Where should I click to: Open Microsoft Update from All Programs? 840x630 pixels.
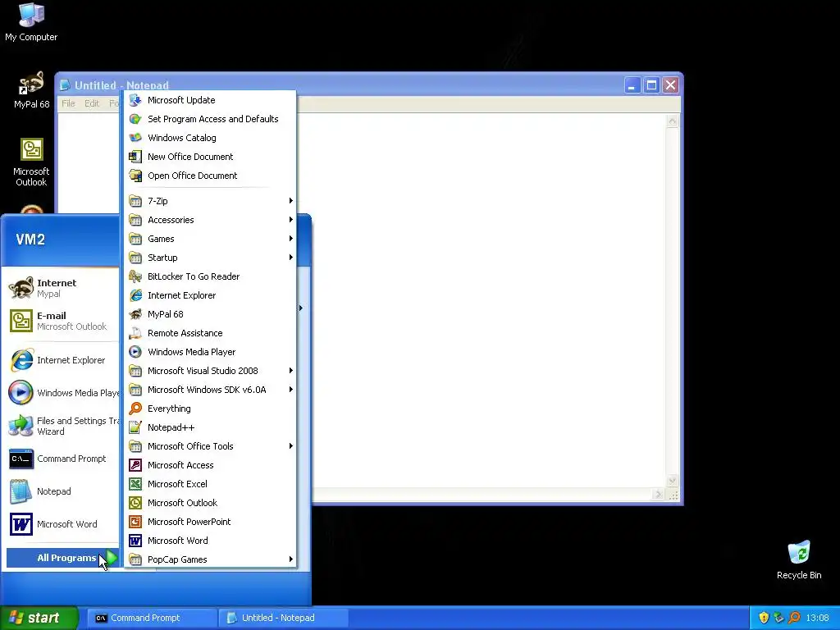(x=210, y=100)
